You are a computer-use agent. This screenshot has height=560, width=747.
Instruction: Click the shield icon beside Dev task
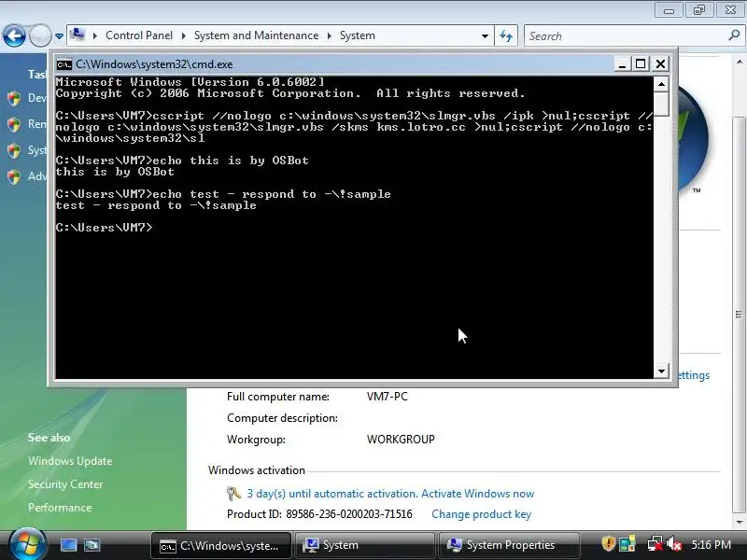pyautogui.click(x=14, y=98)
